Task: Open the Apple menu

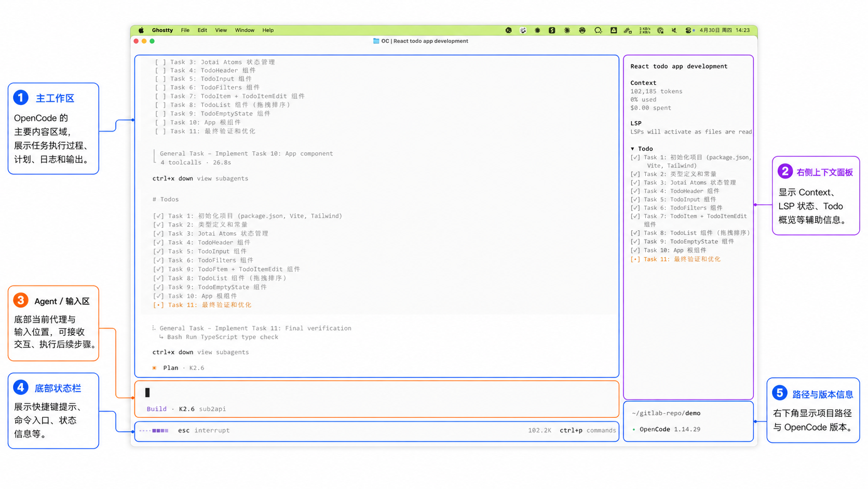Action: (141, 30)
